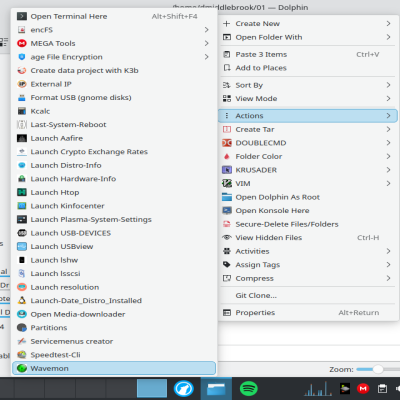Click the View Hidden Files eye icon
The height and width of the screenshot is (400, 400).
(227, 238)
